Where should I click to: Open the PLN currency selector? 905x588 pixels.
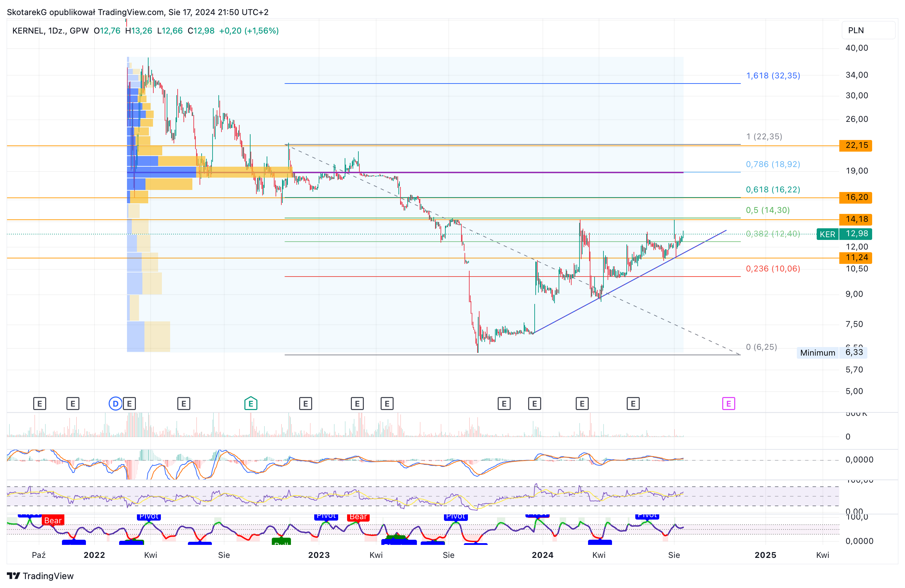coord(868,30)
